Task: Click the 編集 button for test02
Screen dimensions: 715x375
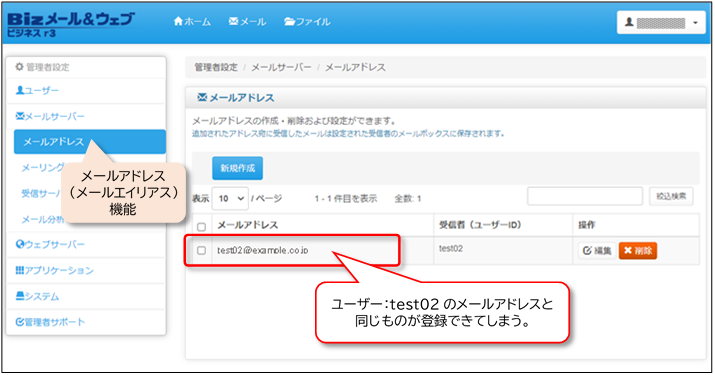Action: (x=597, y=250)
